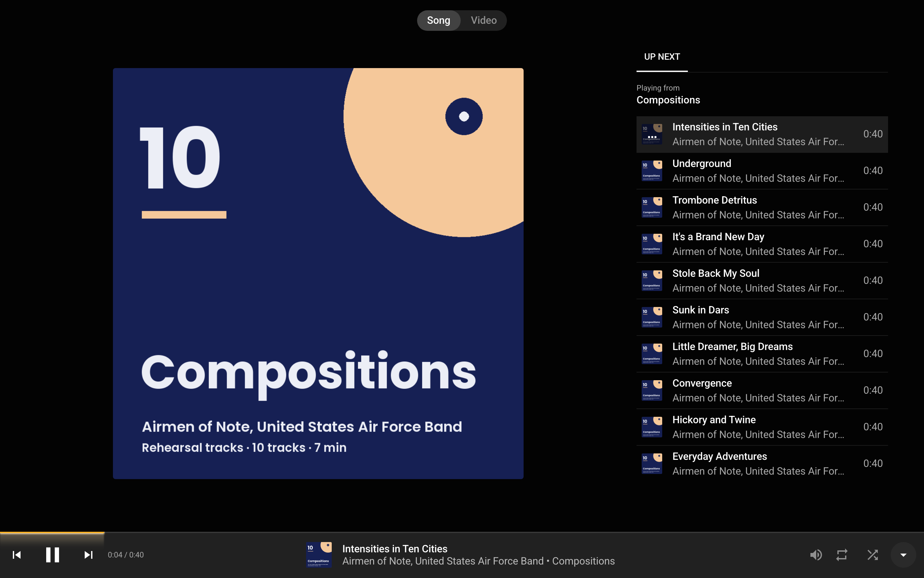Select 'Stole Back My Soul' title
Screen dimensions: 924x578
tap(715, 273)
